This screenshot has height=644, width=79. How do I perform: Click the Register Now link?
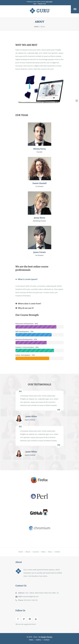tap(42, 4)
